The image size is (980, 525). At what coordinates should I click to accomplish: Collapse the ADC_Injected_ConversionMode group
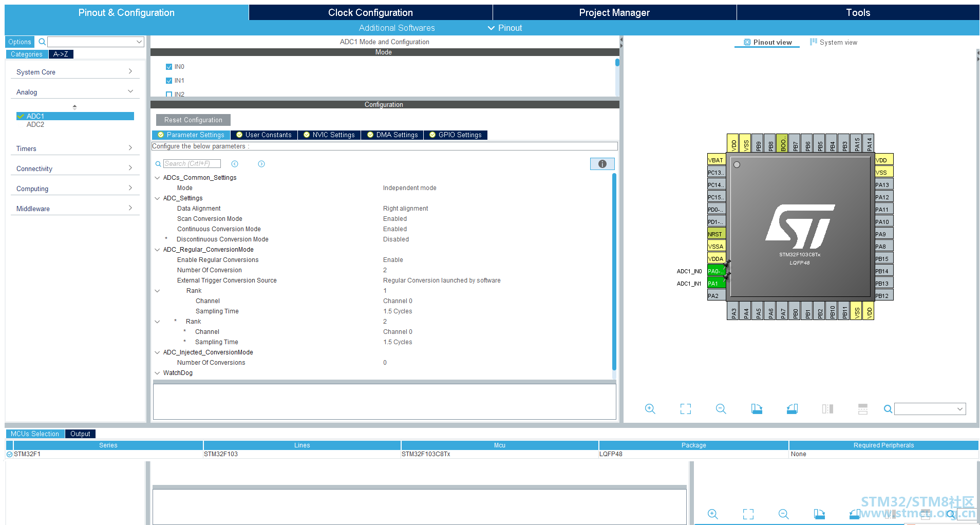[157, 352]
